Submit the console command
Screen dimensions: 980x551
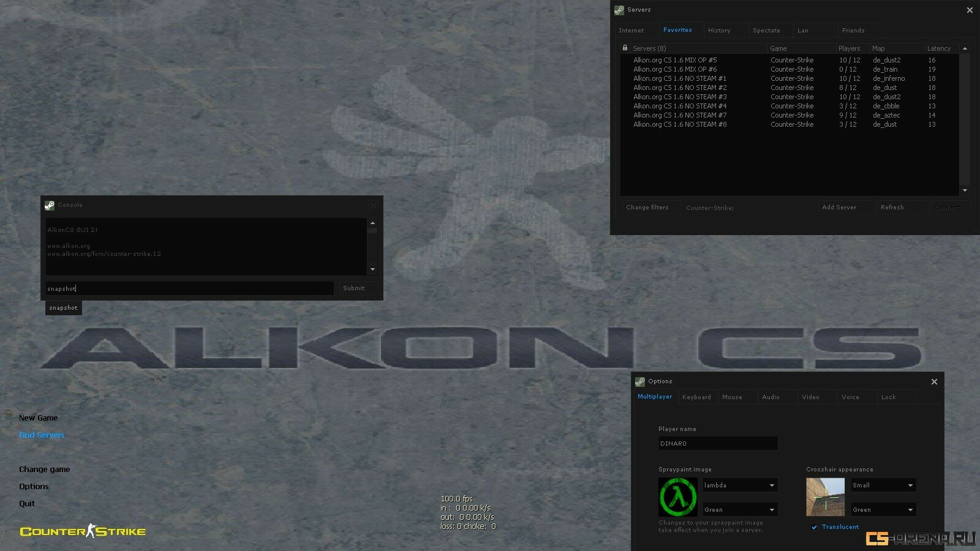(353, 288)
